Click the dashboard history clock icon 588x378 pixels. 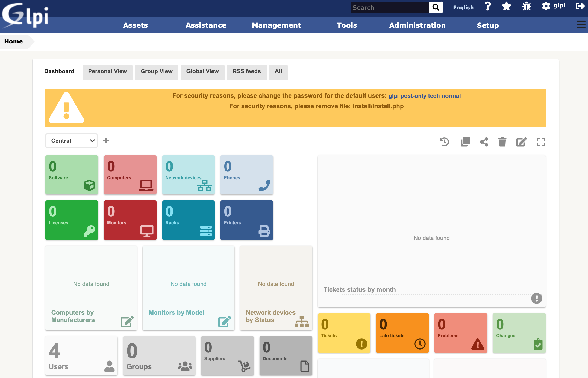pyautogui.click(x=444, y=142)
